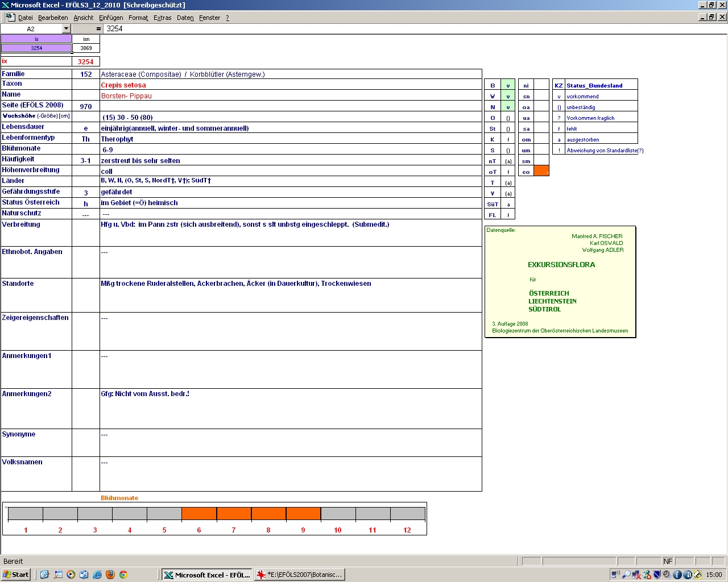728x582 pixels.
Task: Click the EXKURSIONSFLORA title in the source box
Action: (x=561, y=265)
